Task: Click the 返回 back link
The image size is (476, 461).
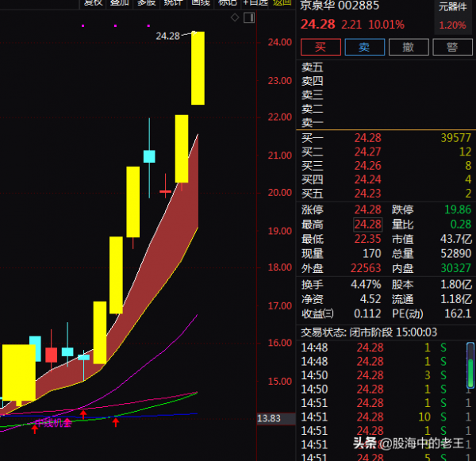Action: (x=282, y=3)
